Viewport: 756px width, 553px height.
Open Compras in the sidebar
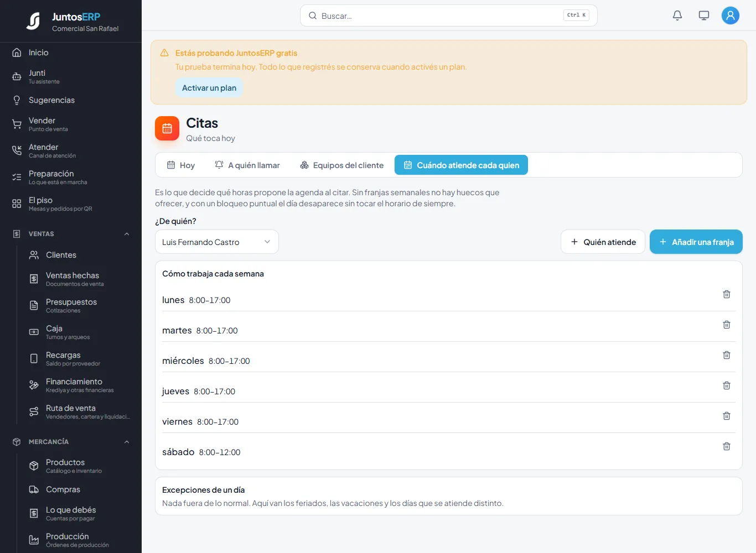[80, 489]
